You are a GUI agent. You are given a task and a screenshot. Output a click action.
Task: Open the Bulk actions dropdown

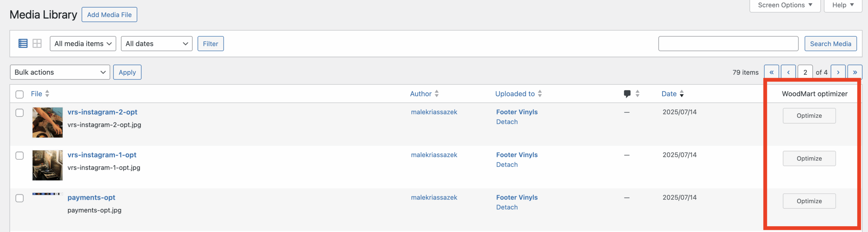pos(60,72)
